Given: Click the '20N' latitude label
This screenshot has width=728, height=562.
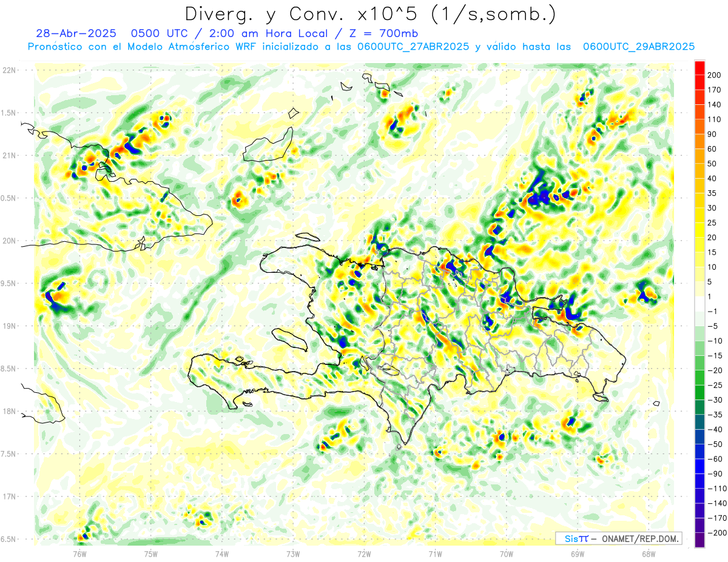Looking at the screenshot, I should [10, 241].
